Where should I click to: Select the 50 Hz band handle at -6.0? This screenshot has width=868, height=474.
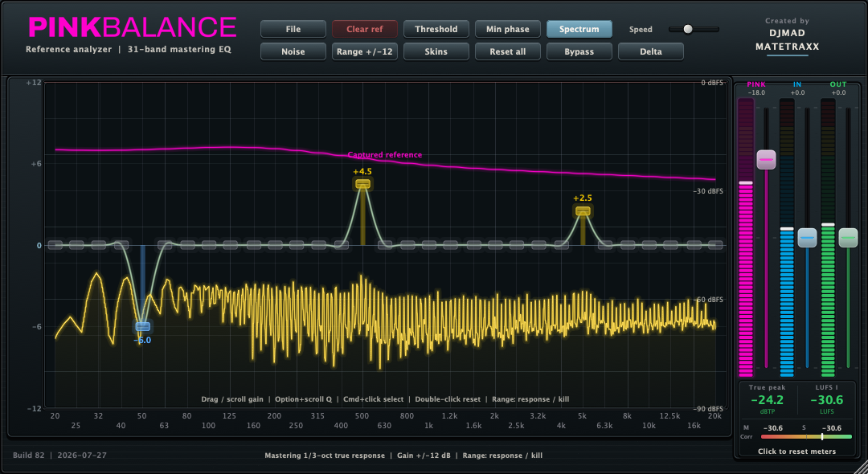pos(143,326)
